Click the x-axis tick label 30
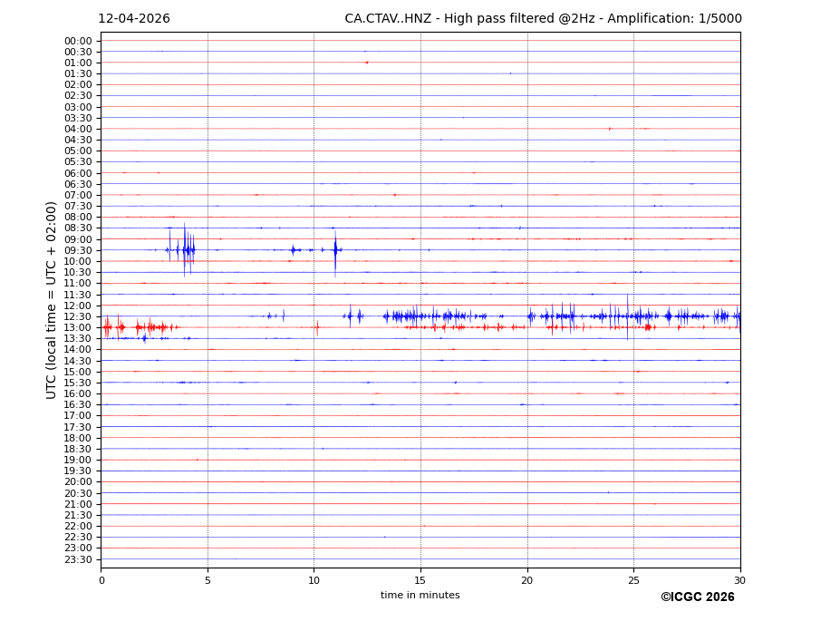 point(739,580)
